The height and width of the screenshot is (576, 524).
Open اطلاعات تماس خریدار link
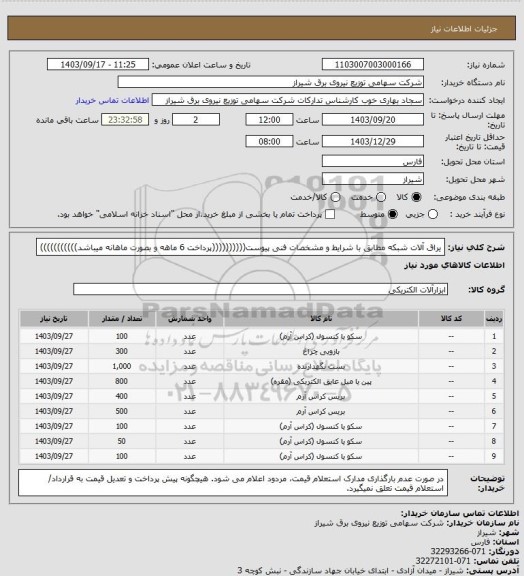(112, 100)
